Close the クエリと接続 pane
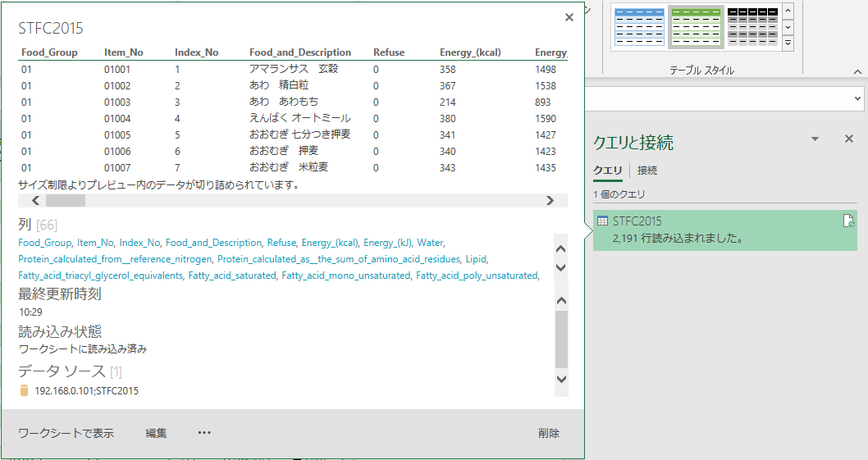This screenshot has height=460, width=868. pyautogui.click(x=849, y=139)
